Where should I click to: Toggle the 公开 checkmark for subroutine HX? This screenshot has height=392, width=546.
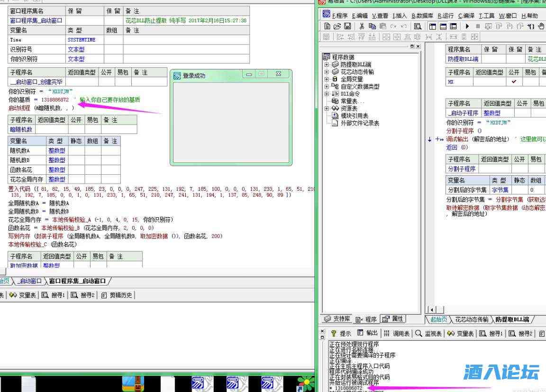[x=514, y=82]
